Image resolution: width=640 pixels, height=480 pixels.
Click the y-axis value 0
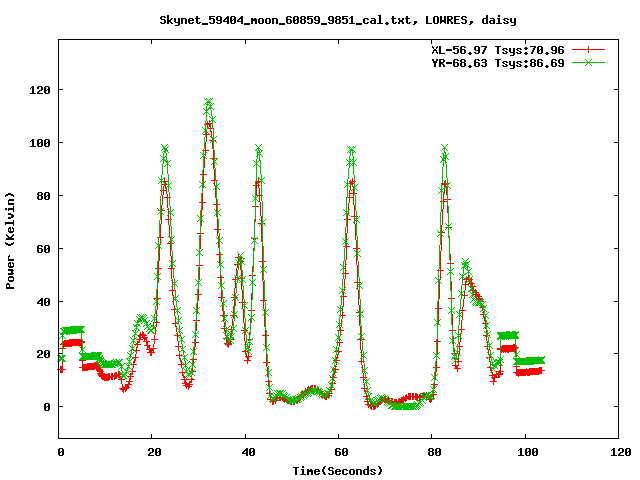(47, 407)
